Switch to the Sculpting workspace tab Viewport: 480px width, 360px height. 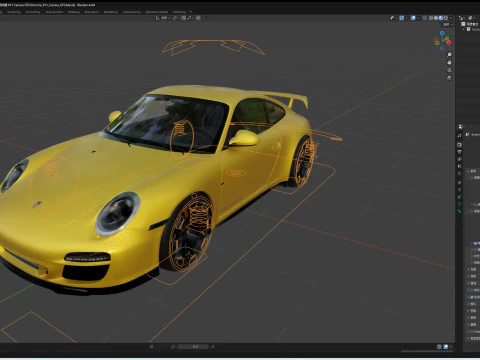pos(14,12)
